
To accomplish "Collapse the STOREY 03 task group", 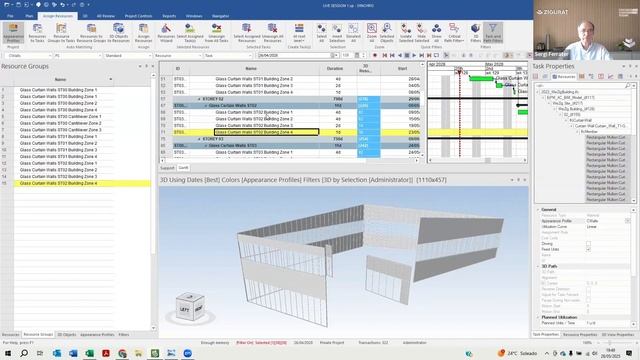I will coord(199,139).
